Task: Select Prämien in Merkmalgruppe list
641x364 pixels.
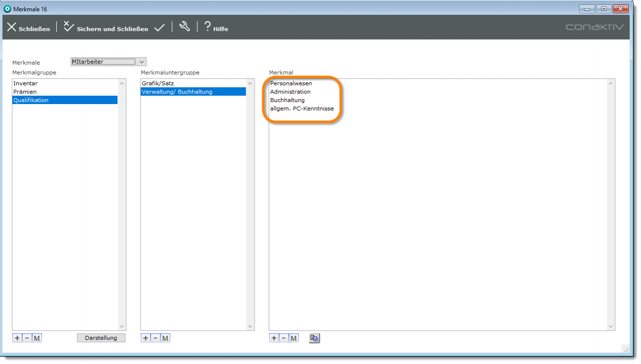Action: coord(25,92)
